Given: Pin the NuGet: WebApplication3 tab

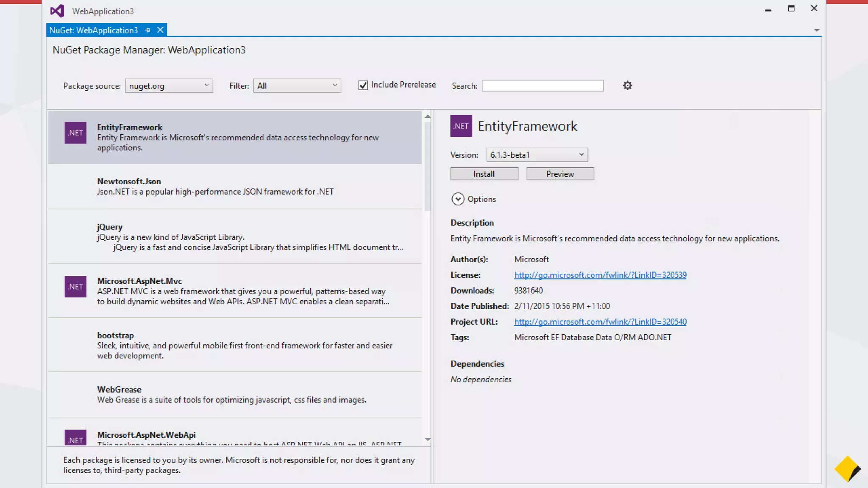Looking at the screenshot, I should pyautogui.click(x=147, y=30).
